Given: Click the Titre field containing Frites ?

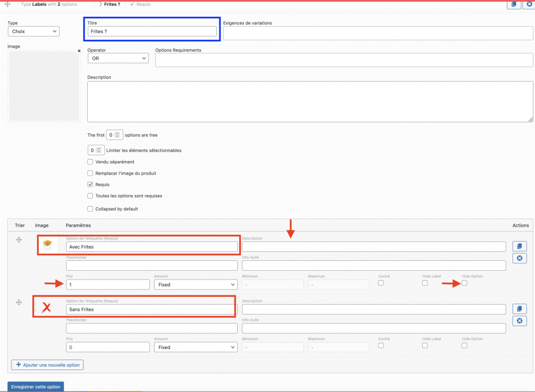Looking at the screenshot, I should pyautogui.click(x=152, y=31).
